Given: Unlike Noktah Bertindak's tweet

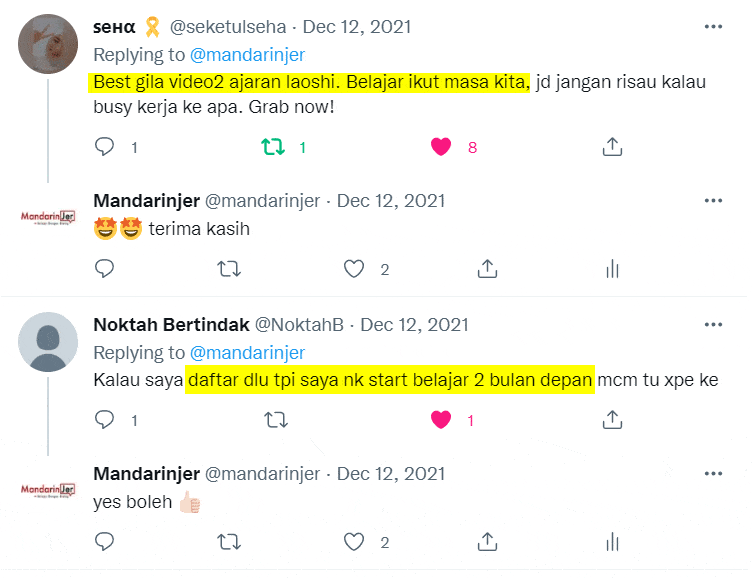Looking at the screenshot, I should [441, 421].
